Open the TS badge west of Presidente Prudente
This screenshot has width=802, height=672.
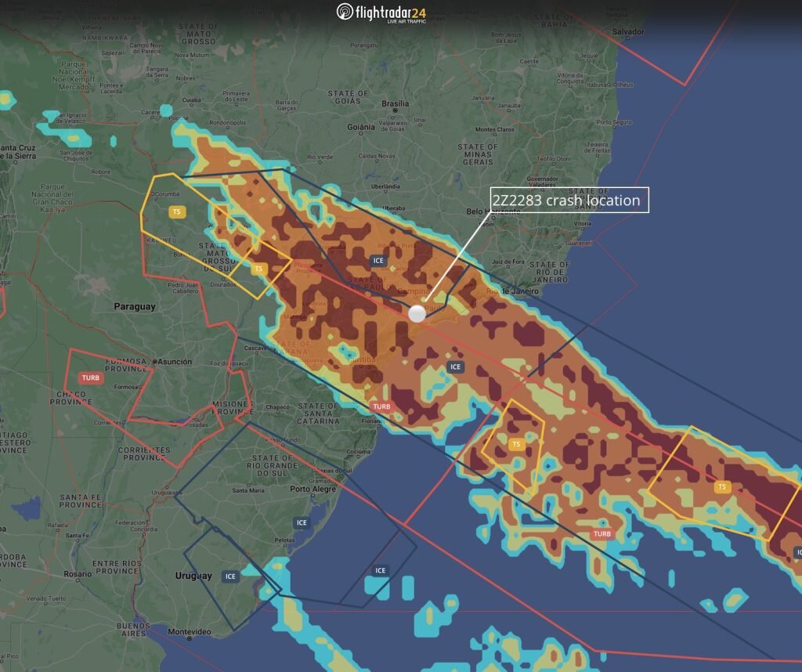[259, 269]
